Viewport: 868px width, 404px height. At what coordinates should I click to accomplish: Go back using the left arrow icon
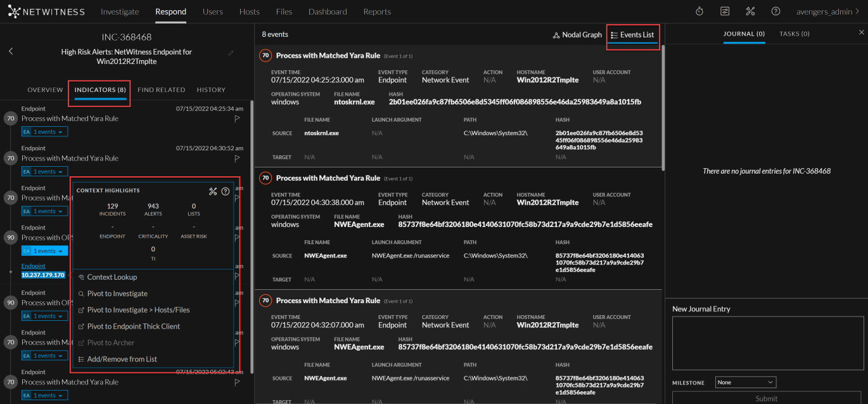11,51
